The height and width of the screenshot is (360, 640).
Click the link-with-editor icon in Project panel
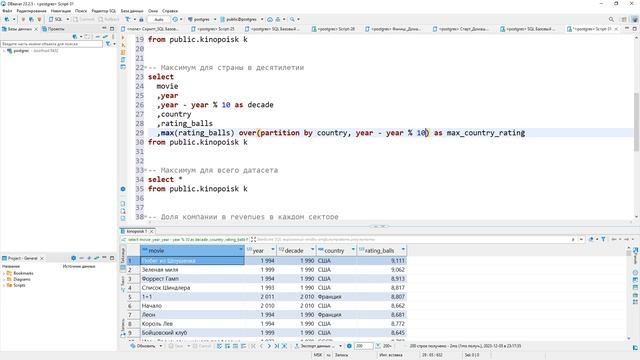[97, 258]
